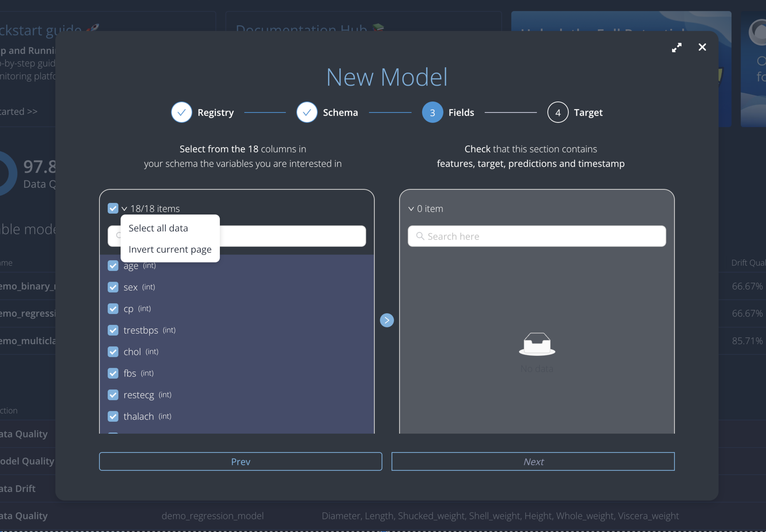Image resolution: width=766 pixels, height=532 pixels.
Task: Select invert current page menu option
Action: click(x=169, y=249)
